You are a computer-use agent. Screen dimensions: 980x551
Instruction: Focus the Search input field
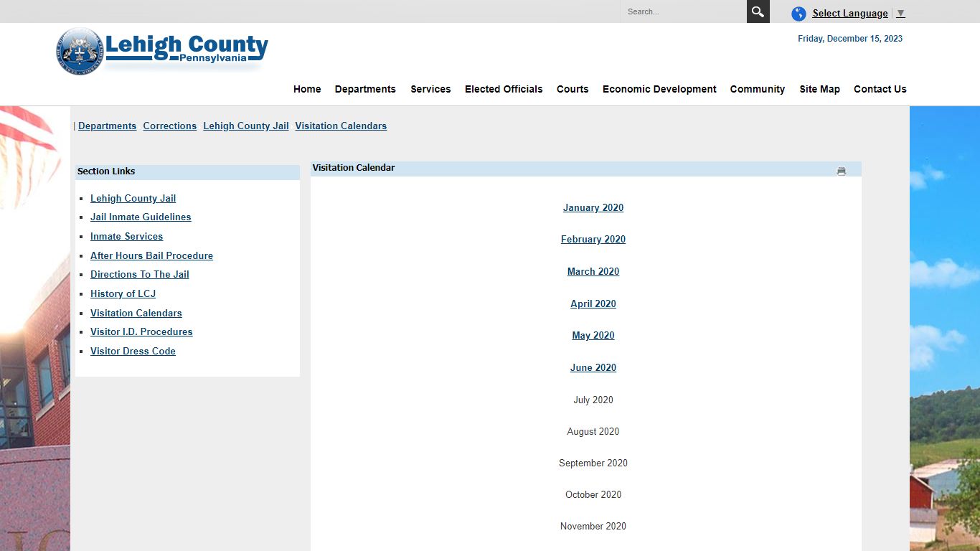pos(684,11)
